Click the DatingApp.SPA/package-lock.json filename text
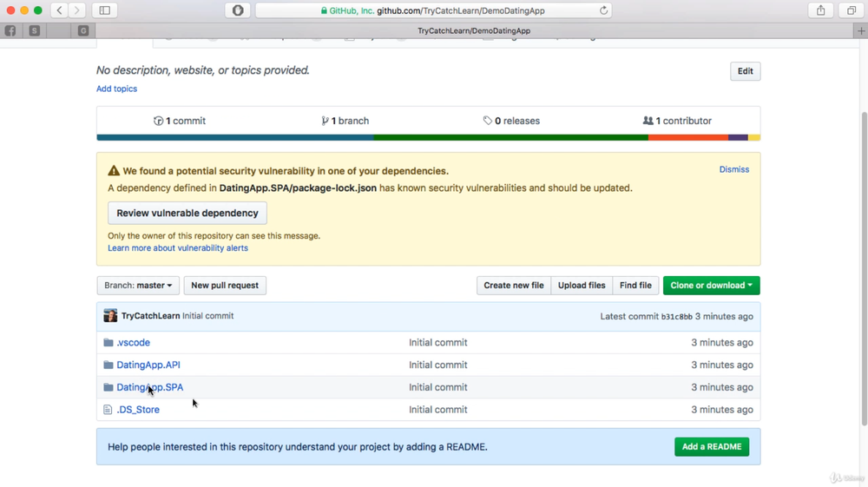 [x=298, y=188]
